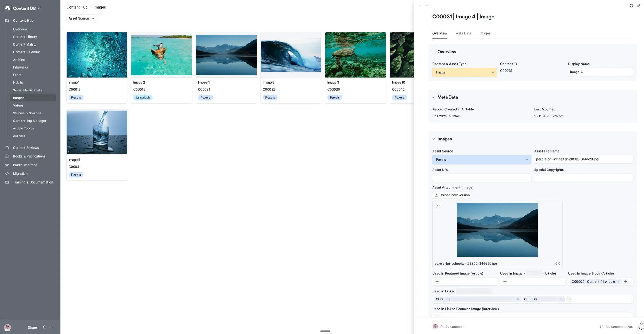Open Content Calendar in sidebar
The width and height of the screenshot is (644, 334).
click(27, 52)
